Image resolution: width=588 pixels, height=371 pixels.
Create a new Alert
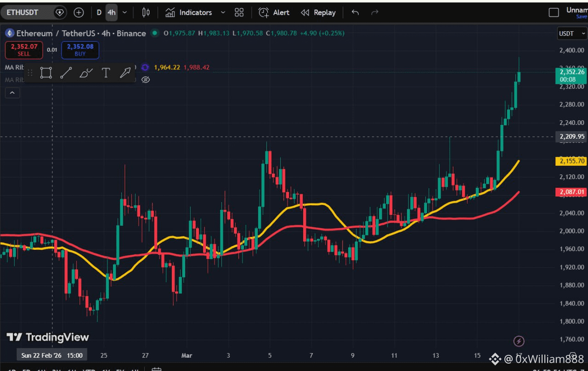point(274,12)
